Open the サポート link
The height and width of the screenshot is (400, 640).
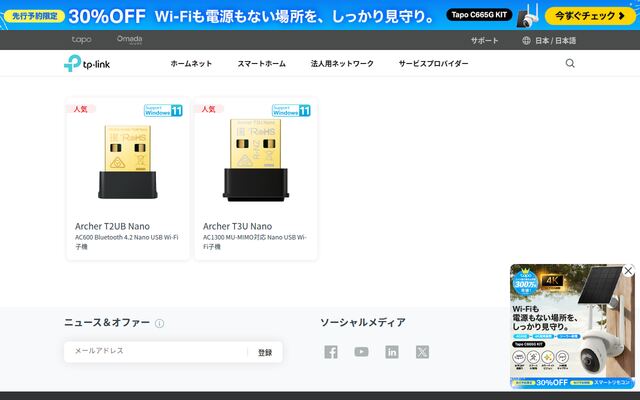[484, 40]
